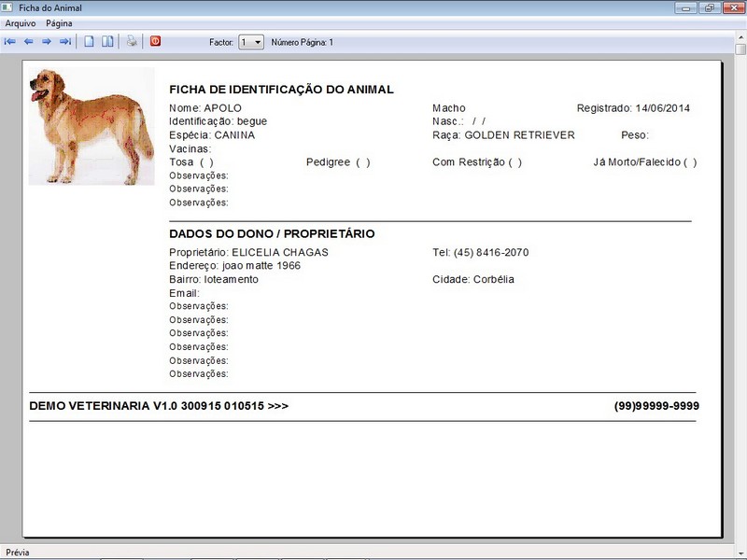Image resolution: width=747 pixels, height=560 pixels.
Task: Click the window app icon in title bar
Action: pos(7,7)
